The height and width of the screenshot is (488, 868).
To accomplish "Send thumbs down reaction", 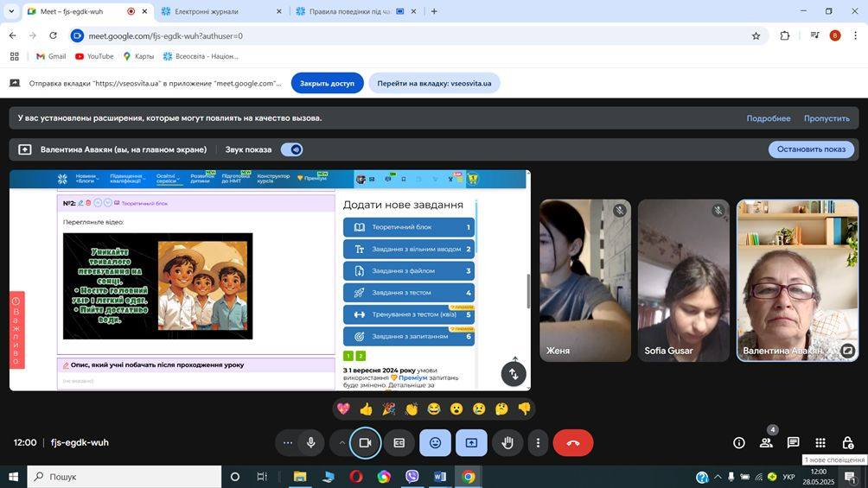I will coord(524,409).
